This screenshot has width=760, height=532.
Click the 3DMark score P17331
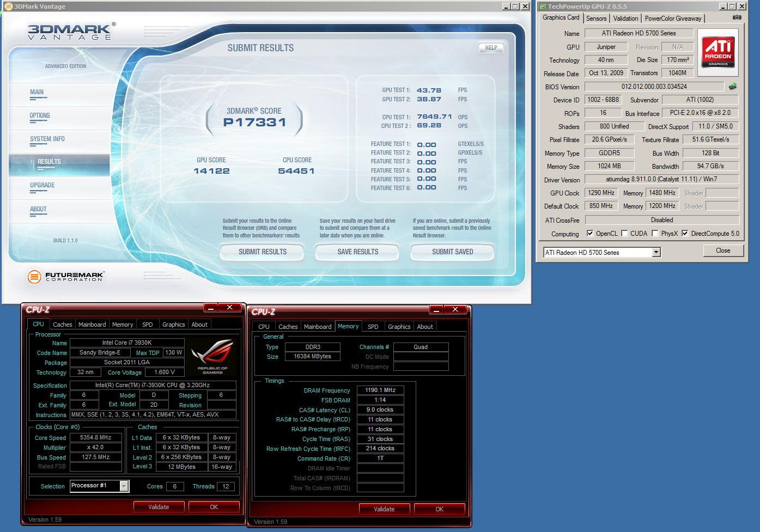254,123
